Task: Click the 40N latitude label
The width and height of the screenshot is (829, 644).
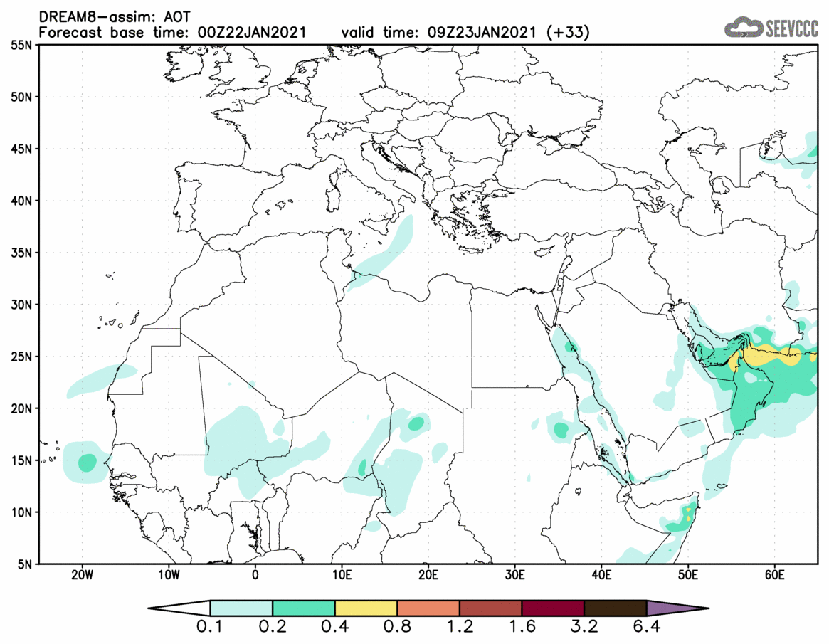Action: (x=21, y=201)
